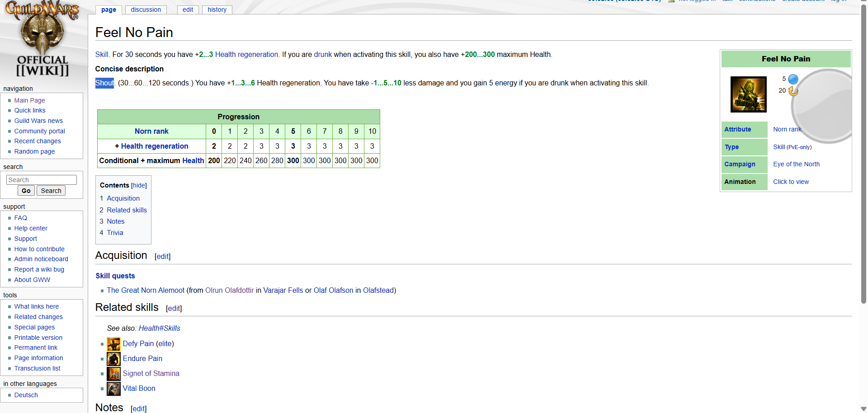Report a wiki bug link
The image size is (868, 413).
(x=39, y=269)
